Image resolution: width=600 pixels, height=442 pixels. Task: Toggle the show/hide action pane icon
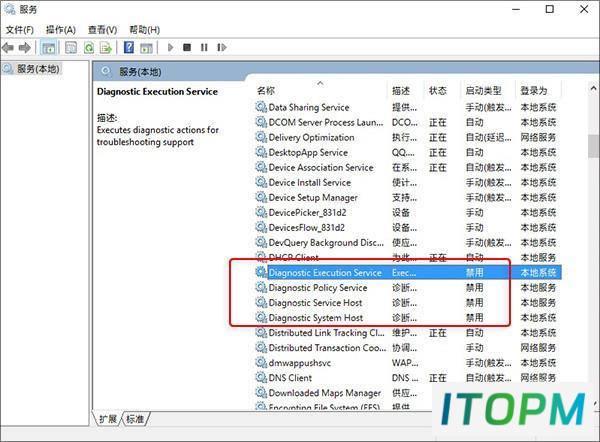tap(146, 48)
